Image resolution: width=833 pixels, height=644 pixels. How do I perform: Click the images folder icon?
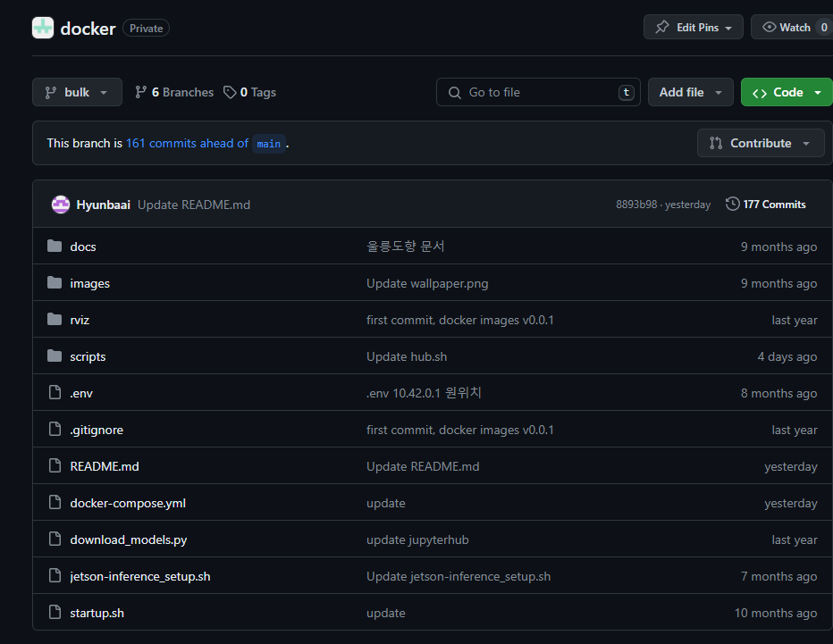(x=55, y=282)
